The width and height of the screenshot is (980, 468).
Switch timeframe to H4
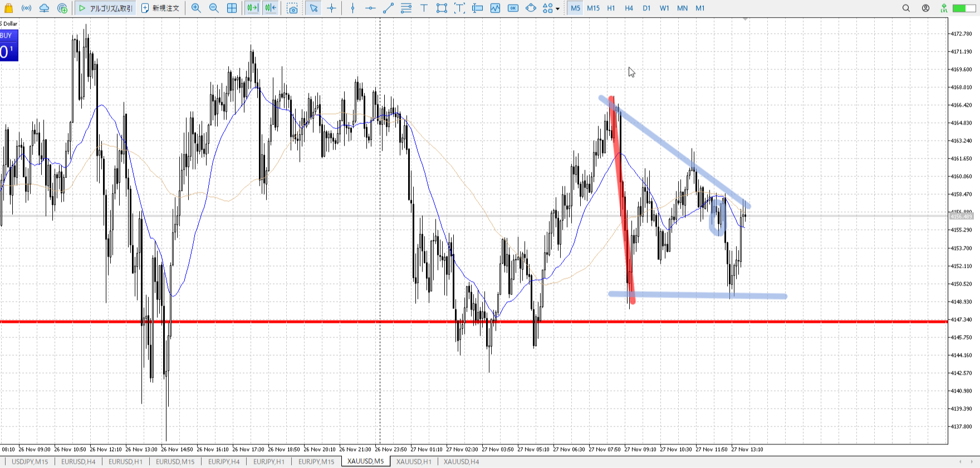(x=629, y=8)
